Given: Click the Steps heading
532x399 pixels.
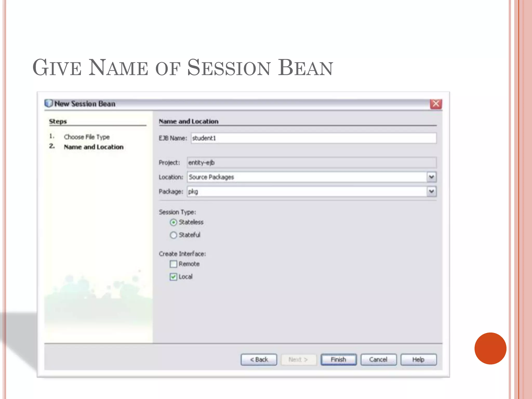Looking at the screenshot, I should point(58,122).
